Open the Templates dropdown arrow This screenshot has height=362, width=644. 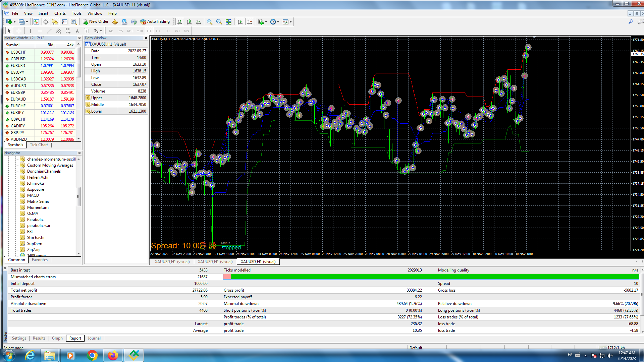291,22
